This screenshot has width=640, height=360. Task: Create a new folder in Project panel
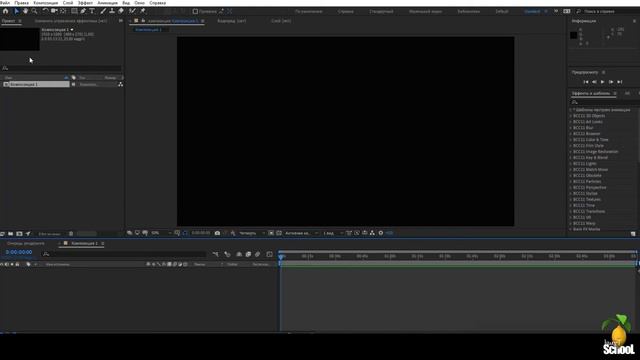[11, 234]
